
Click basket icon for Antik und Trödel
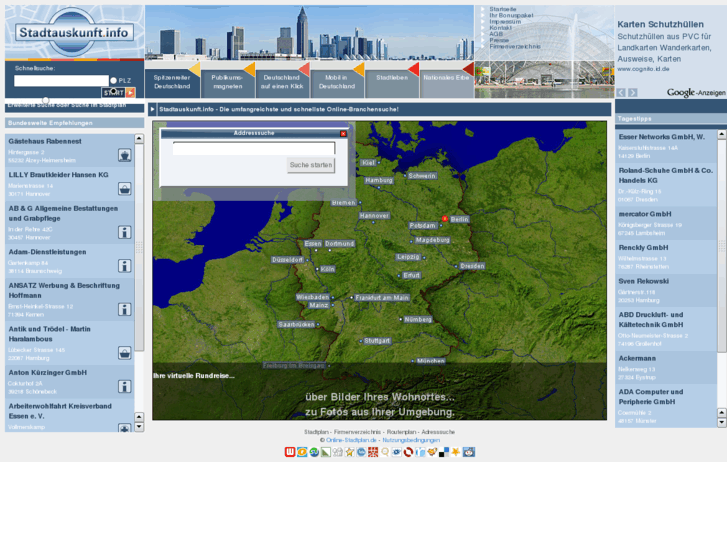124,353
